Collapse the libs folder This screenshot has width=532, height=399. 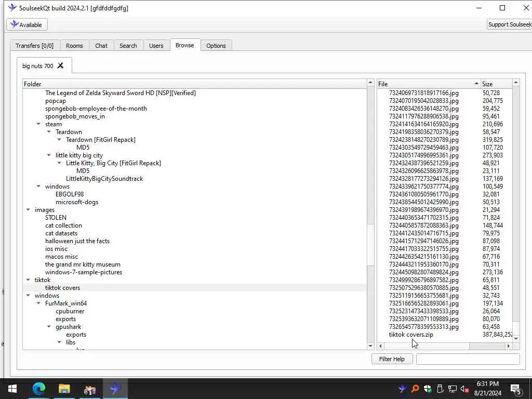click(59, 342)
